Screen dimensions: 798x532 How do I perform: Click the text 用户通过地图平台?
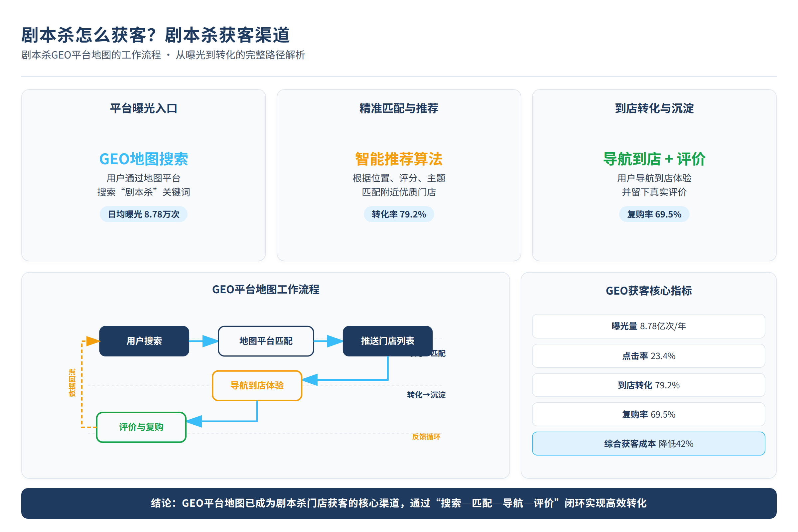pos(144,178)
